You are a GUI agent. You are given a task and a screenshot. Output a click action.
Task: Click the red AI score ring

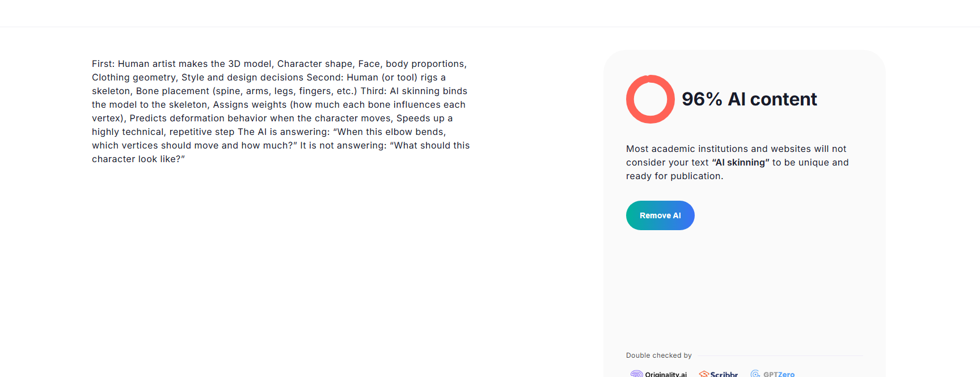point(650,99)
